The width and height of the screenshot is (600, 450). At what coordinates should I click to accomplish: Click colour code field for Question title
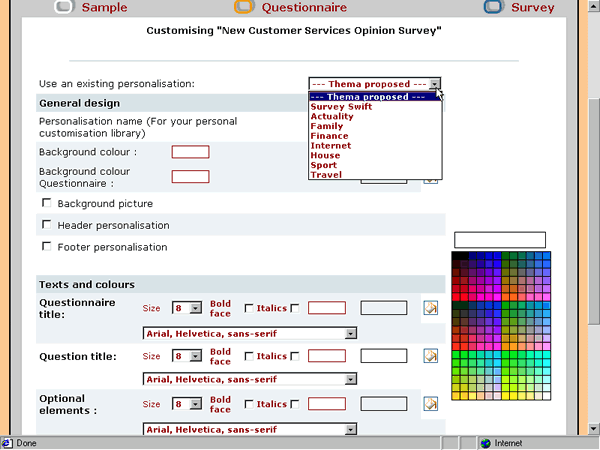pyautogui.click(x=327, y=356)
